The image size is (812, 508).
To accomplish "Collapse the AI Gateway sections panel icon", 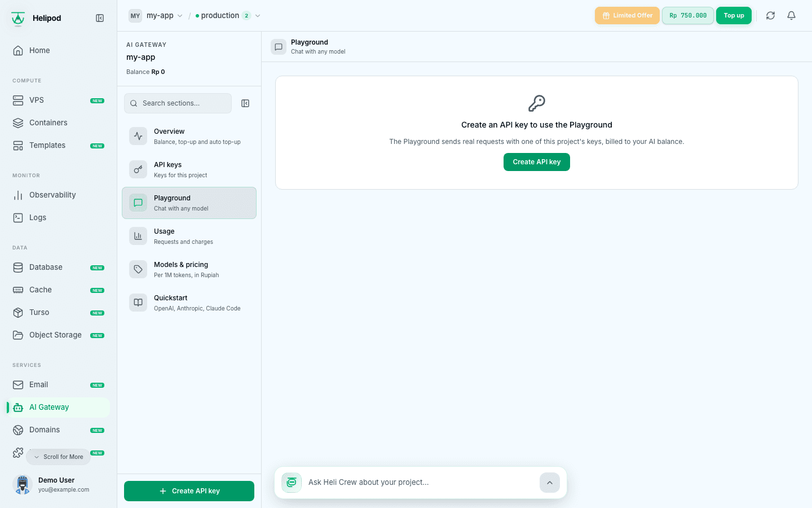I will (245, 103).
